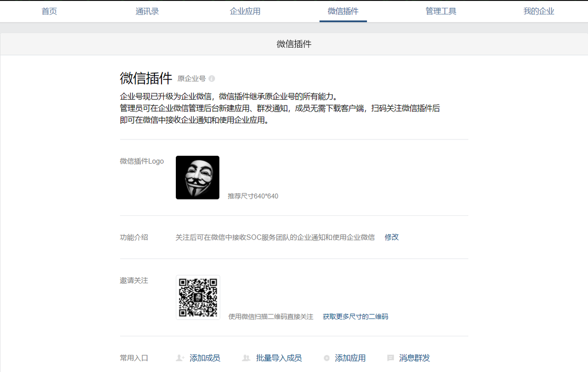
Task: Open the 批量导入成员 link
Action: coord(279,358)
